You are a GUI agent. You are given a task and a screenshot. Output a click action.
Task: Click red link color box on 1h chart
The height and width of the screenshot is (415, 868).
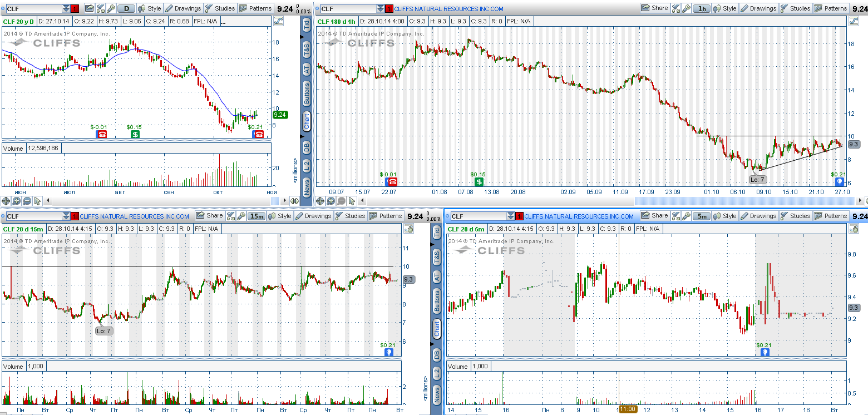click(x=389, y=8)
